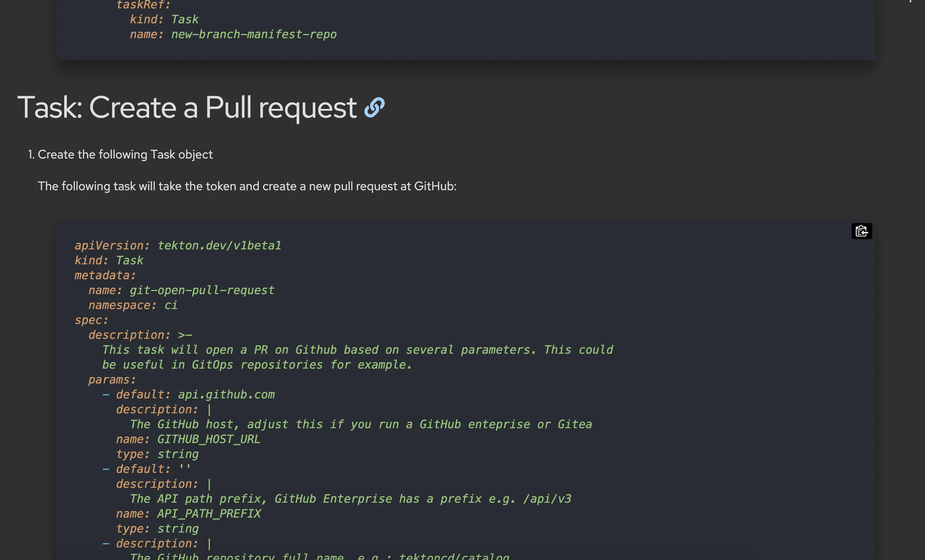Click the GITHUB_HOST_URL parameter name
The height and width of the screenshot is (560, 925).
208,439
